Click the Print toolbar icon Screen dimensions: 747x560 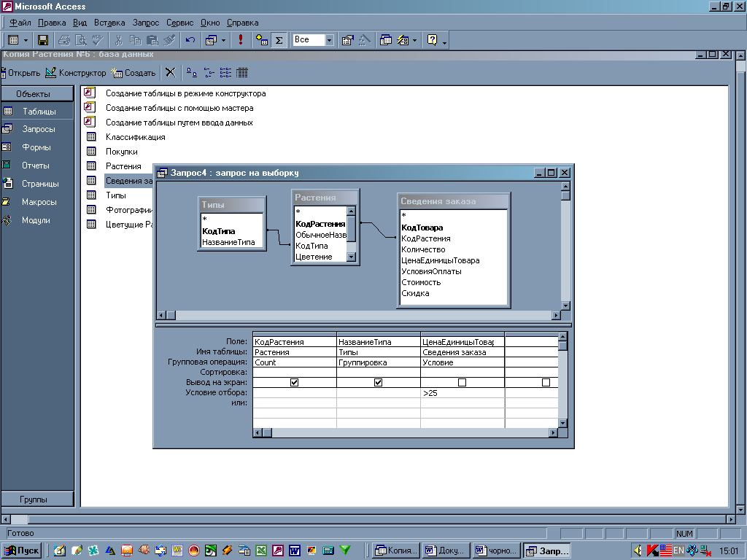(x=64, y=40)
